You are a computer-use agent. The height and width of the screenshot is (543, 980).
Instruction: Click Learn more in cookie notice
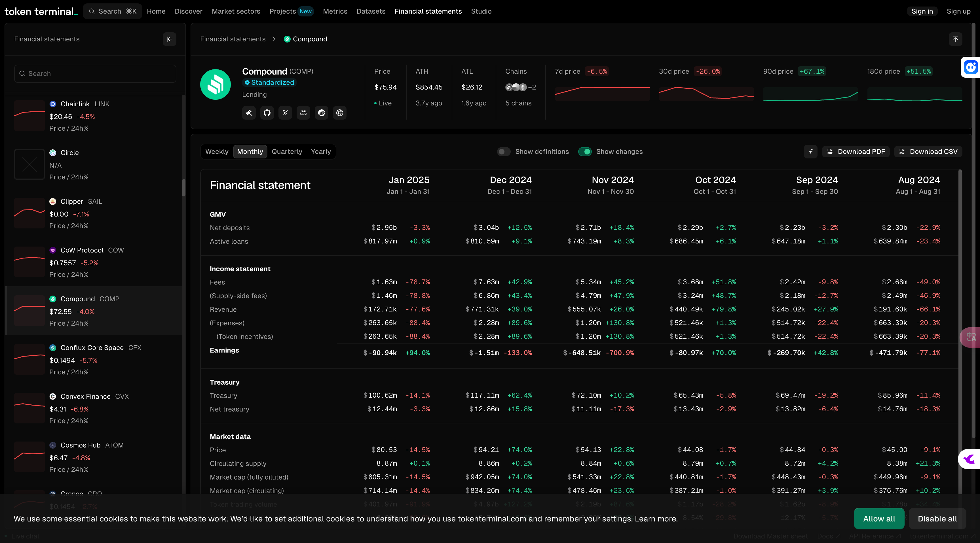(x=656, y=519)
